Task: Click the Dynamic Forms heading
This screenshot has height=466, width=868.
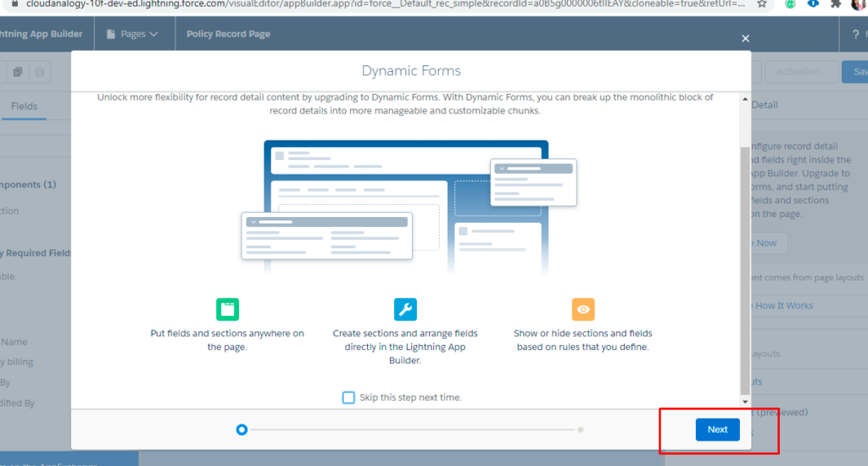Action: click(x=411, y=71)
